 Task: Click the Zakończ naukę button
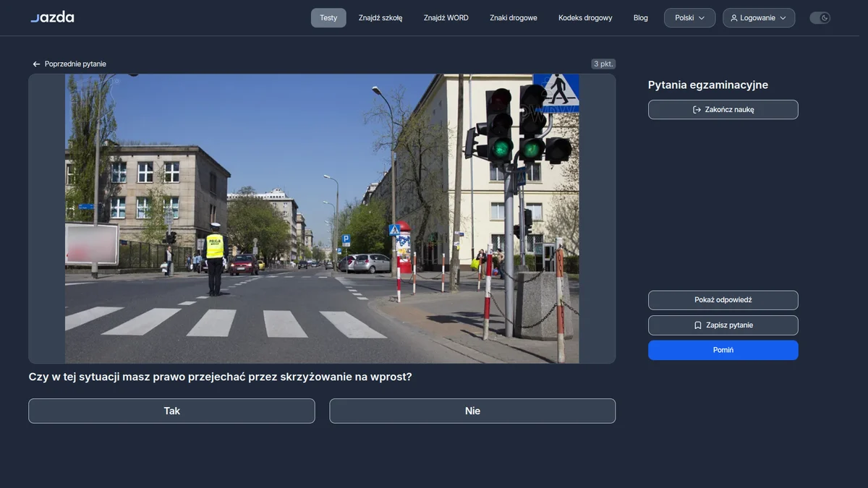(723, 110)
